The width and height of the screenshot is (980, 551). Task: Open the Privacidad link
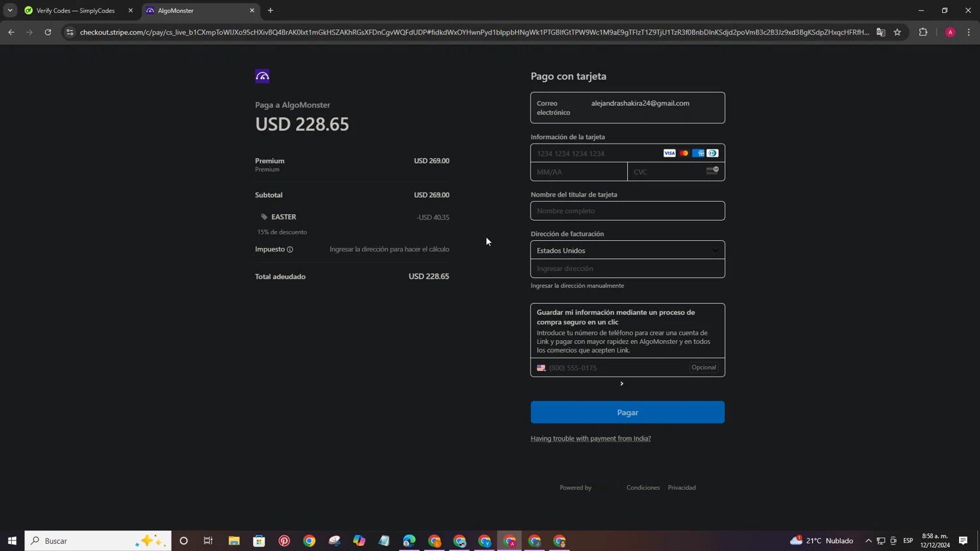click(x=681, y=488)
